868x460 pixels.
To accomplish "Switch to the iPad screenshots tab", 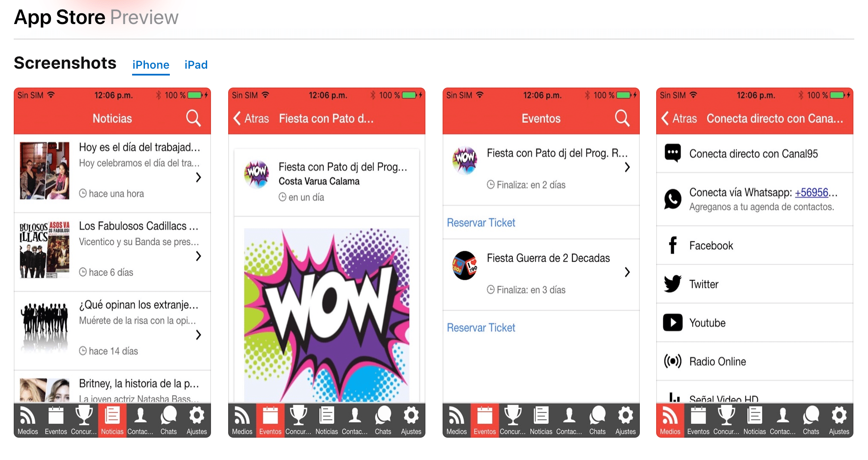I will pyautogui.click(x=196, y=65).
